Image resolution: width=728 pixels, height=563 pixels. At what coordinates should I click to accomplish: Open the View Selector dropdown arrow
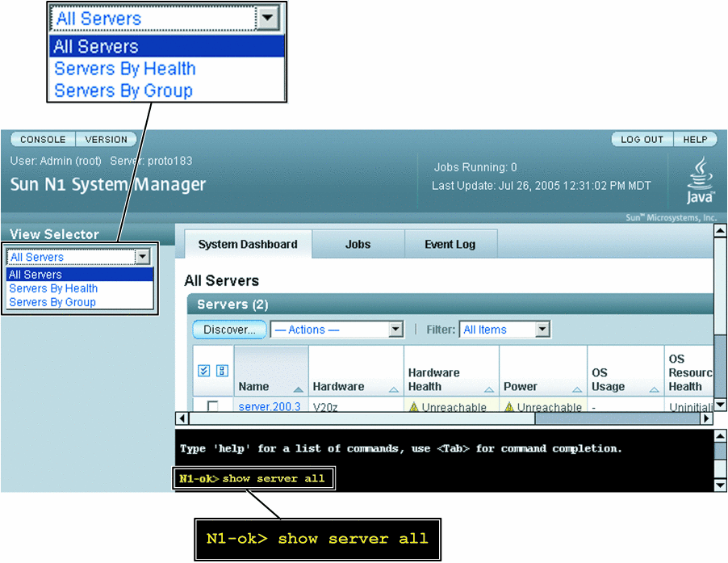pos(143,256)
